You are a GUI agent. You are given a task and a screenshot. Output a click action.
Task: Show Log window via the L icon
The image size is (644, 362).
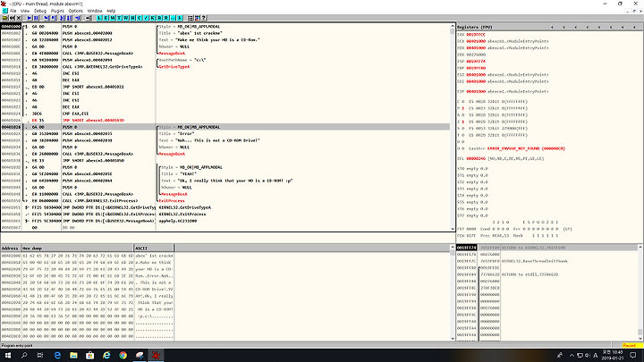coord(99,18)
